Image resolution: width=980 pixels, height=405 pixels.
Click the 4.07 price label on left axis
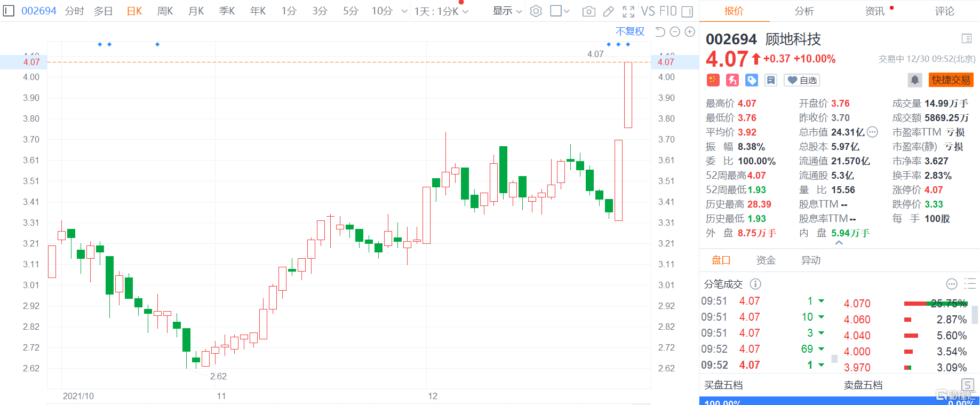pos(31,62)
